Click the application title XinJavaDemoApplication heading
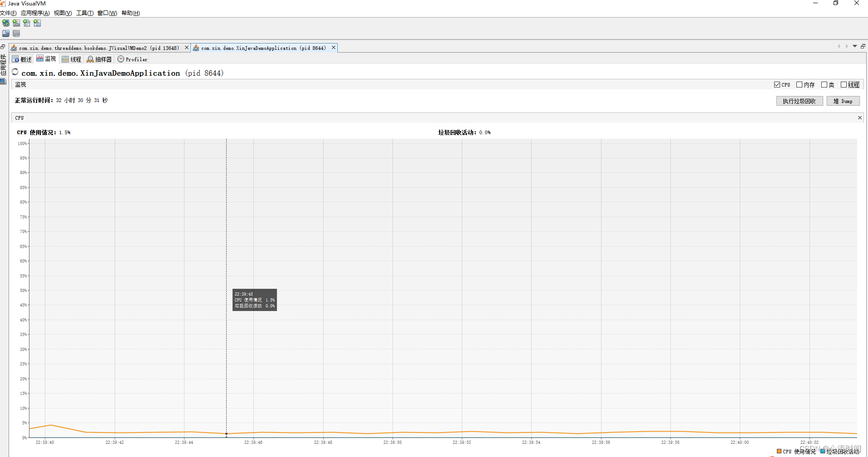 [x=122, y=73]
